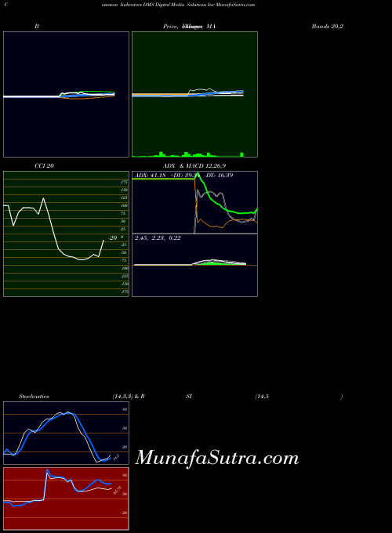Screen dimensions: 392x533
Task: Click the MACD values '2.45, 2.23, 0.22'
Action: point(158,238)
